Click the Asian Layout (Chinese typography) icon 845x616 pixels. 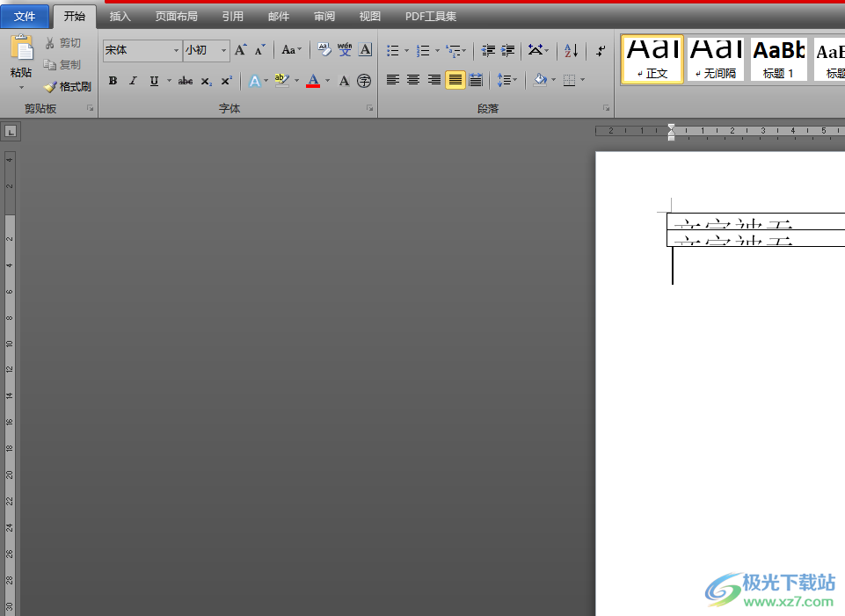click(535, 50)
